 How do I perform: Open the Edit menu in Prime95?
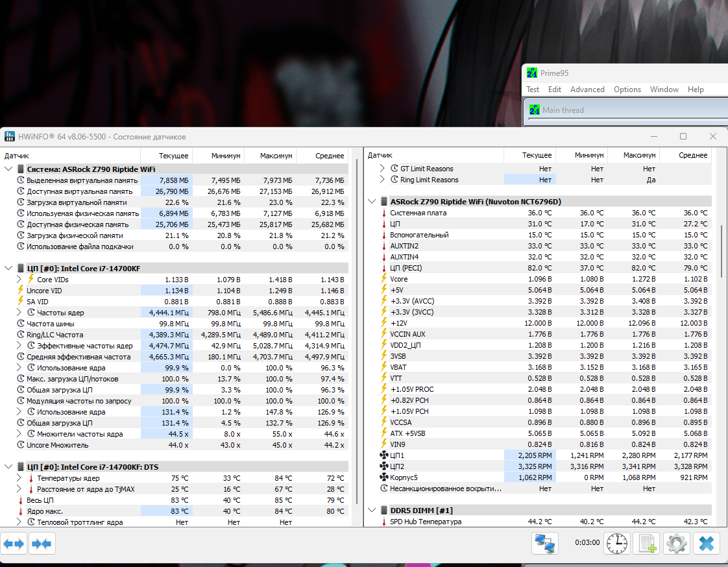click(x=554, y=90)
